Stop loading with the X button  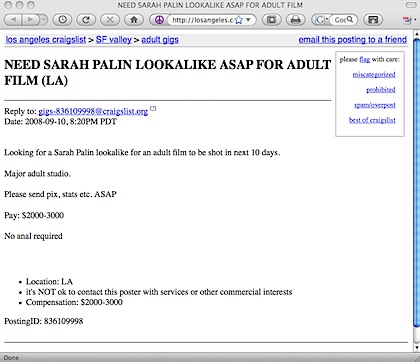pyautogui.click(x=110, y=20)
